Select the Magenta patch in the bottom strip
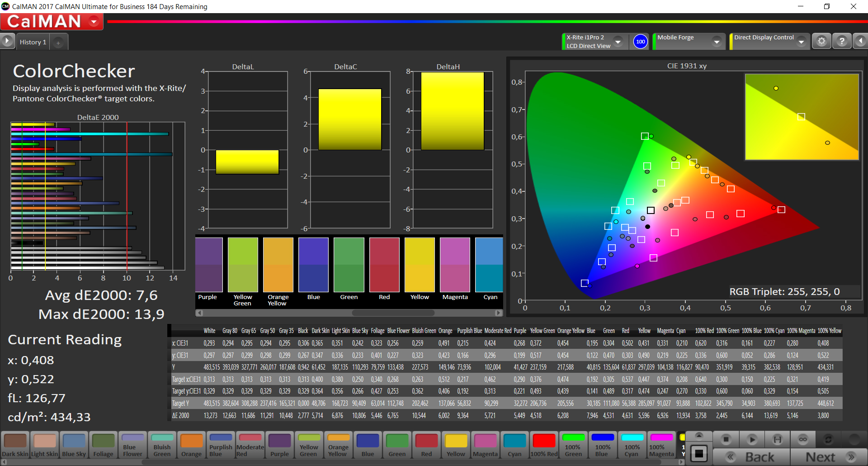The image size is (868, 466). pos(485,445)
